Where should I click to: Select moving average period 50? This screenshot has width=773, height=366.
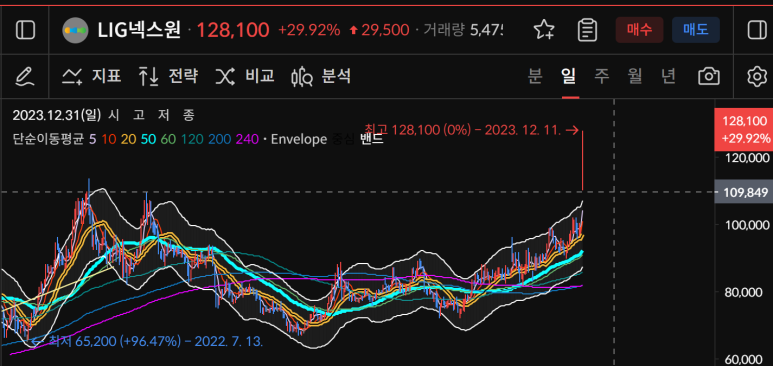click(148, 140)
